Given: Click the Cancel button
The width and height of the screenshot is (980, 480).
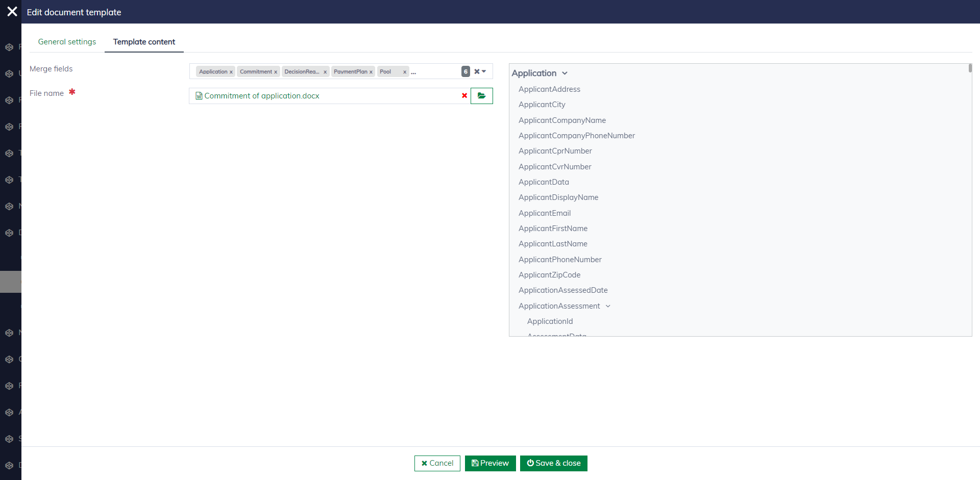Looking at the screenshot, I should pyautogui.click(x=437, y=463).
